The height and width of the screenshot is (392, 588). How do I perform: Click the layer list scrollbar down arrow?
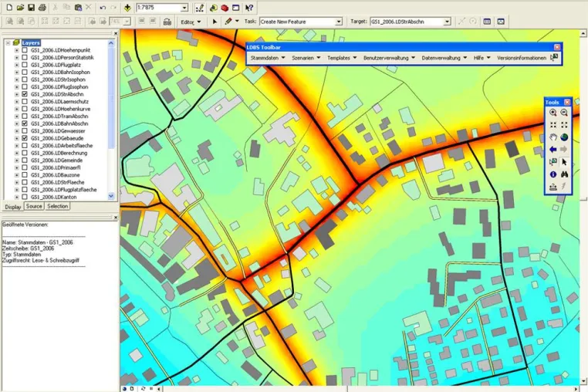[x=111, y=196]
